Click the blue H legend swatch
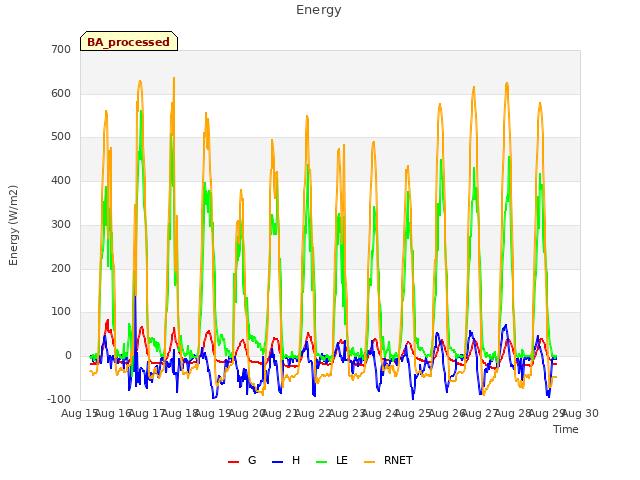This screenshot has width=640, height=480. (x=278, y=462)
